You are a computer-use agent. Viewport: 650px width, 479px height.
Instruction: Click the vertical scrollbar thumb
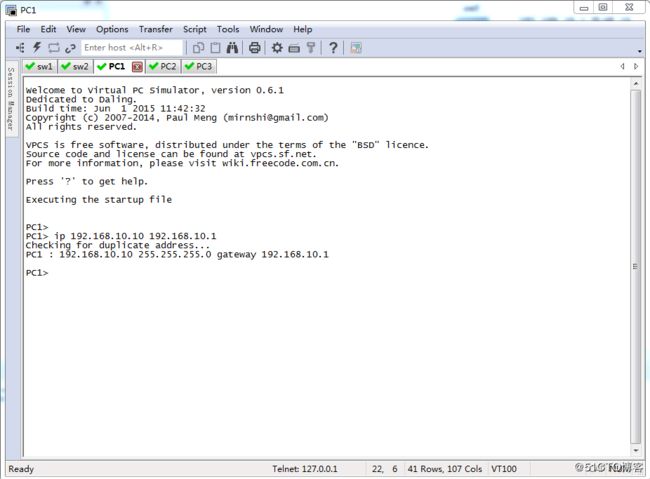click(x=635, y=266)
